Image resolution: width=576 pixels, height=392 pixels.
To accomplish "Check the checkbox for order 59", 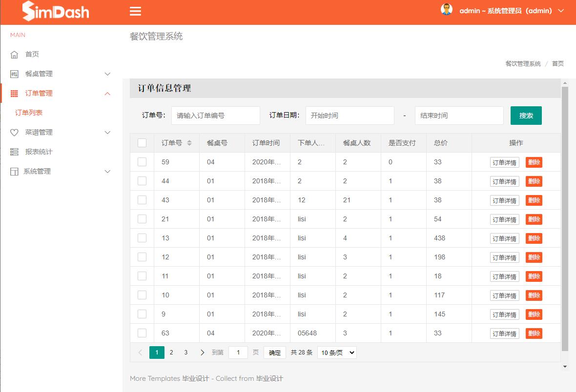I will click(142, 162).
